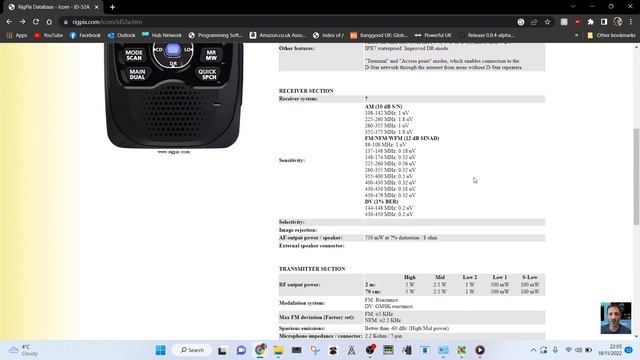Open the Windows Start menu
640x360 pixels.
coord(161,350)
